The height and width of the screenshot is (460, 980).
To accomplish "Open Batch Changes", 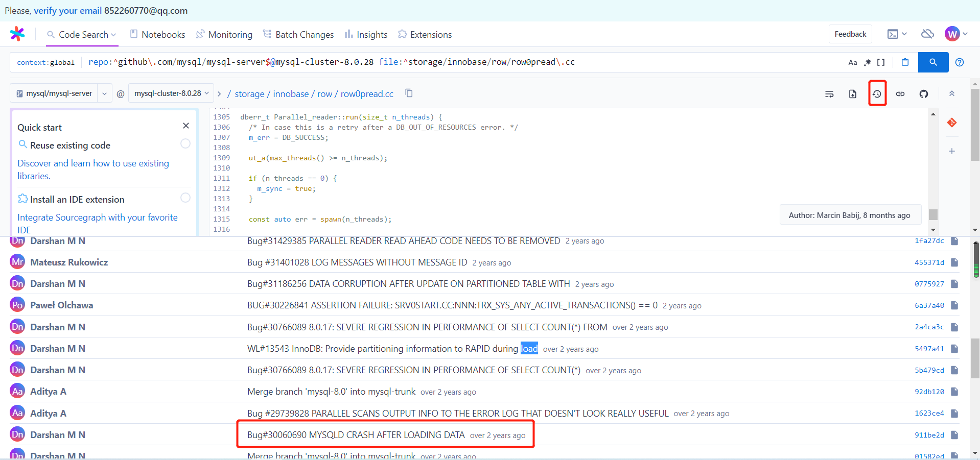I will [298, 34].
